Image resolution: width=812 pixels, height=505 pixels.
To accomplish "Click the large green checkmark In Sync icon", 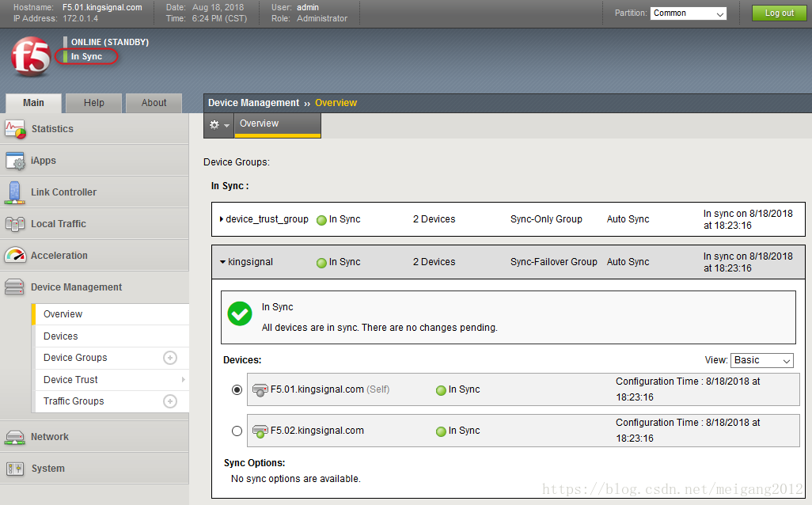I will coord(240,314).
